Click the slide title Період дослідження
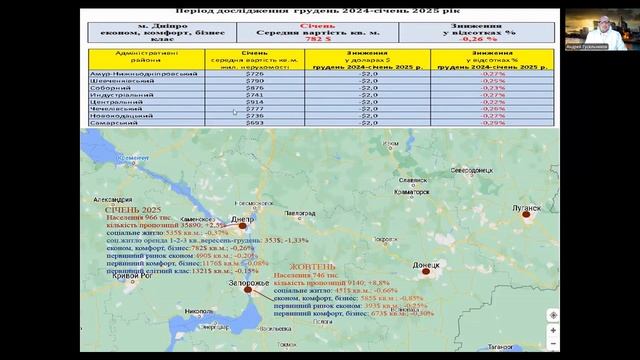Image resolution: width=640 pixels, height=360 pixels. click(318, 11)
